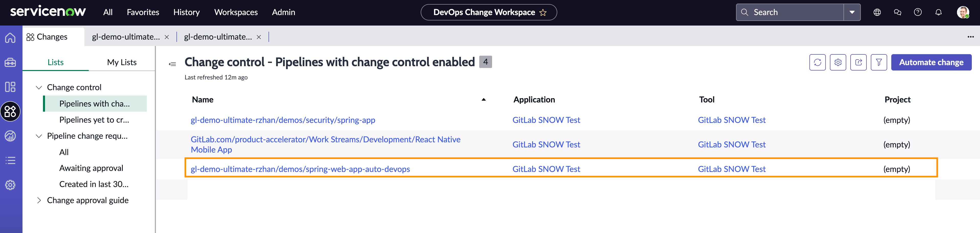Refresh the pipelines list

point(817,62)
